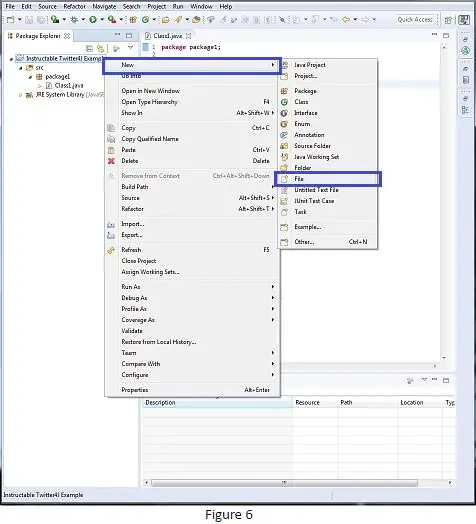Maximize the Package Explorer view
The height and width of the screenshot is (524, 476).
tap(129, 35)
